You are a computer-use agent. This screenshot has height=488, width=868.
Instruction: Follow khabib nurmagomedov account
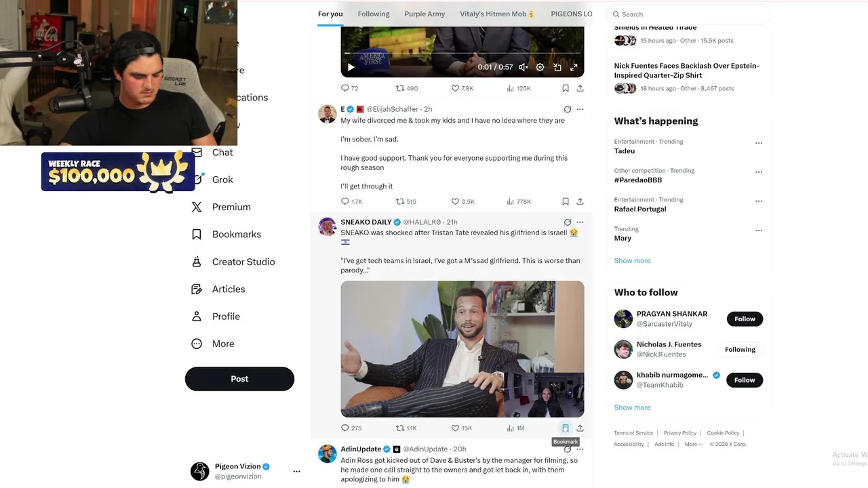(745, 380)
